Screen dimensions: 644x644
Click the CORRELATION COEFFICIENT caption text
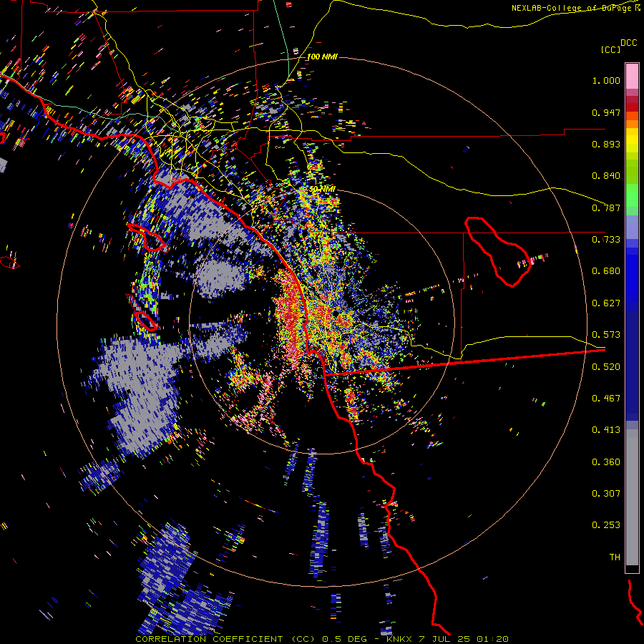(209, 639)
